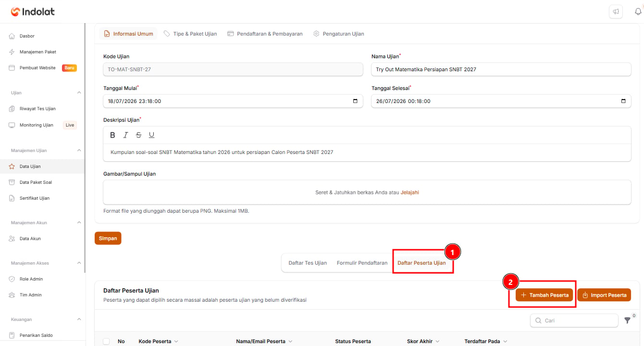Open Tanggal Mulai calendar picker icon
The width and height of the screenshot is (644, 346).
[x=355, y=101]
